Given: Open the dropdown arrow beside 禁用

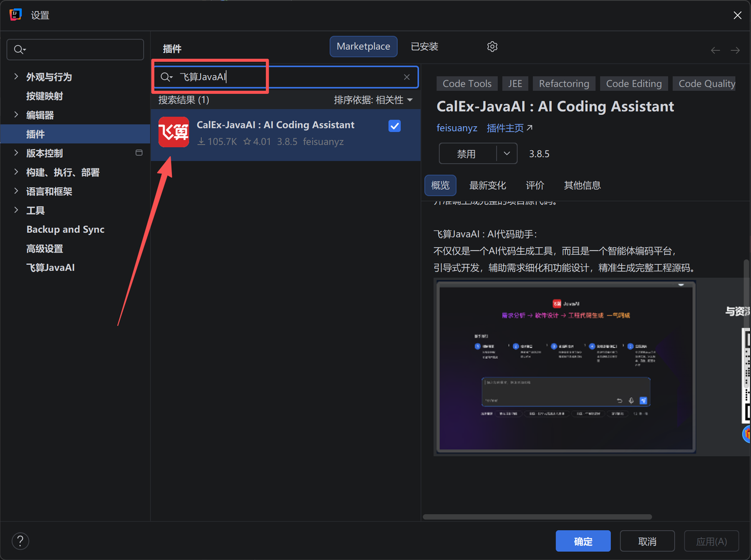Looking at the screenshot, I should click(507, 154).
